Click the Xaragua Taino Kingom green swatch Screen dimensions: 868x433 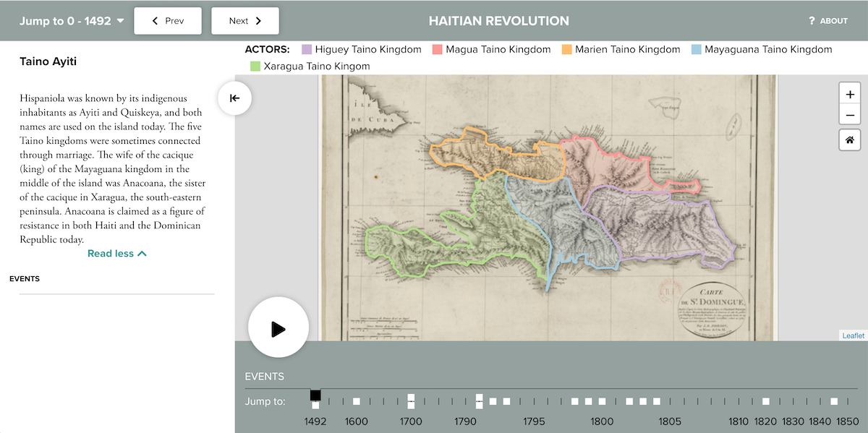(255, 66)
